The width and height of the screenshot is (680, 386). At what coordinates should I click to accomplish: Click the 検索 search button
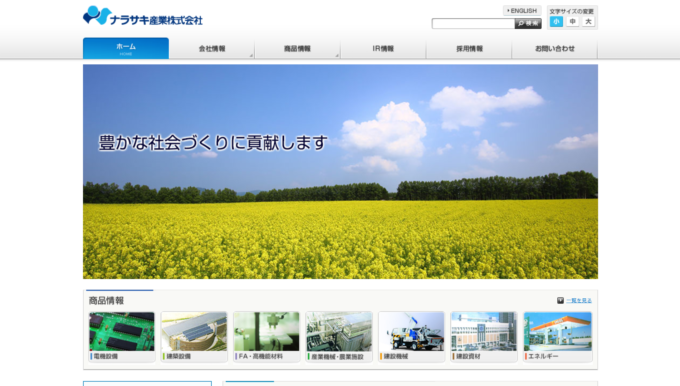point(528,23)
